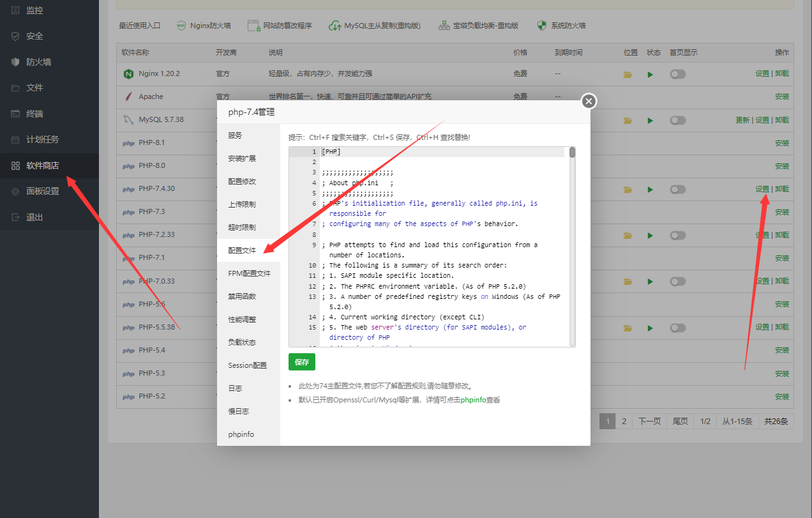The height and width of the screenshot is (518, 812).
Task: Toggle homepage display for PHP-7.0.33
Action: pyautogui.click(x=678, y=281)
